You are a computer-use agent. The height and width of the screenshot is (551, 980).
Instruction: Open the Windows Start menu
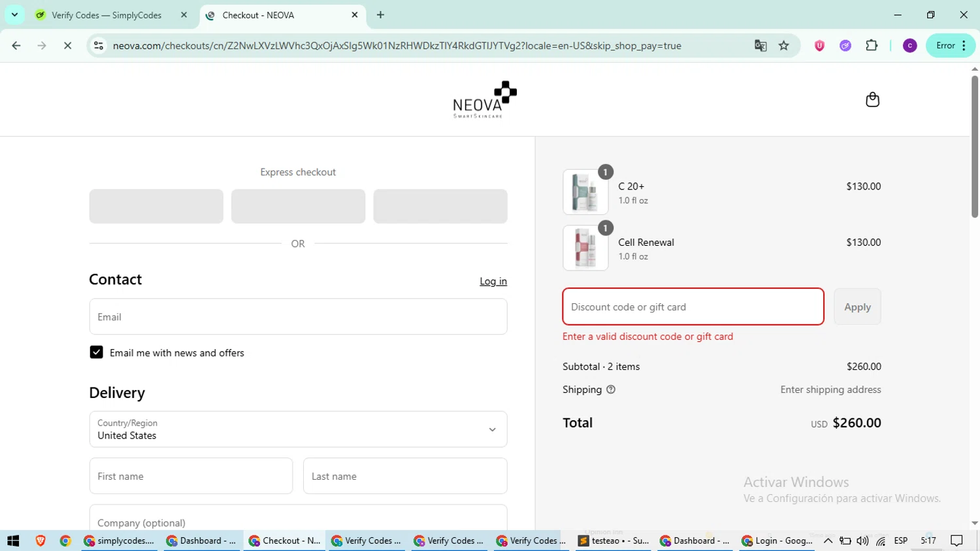(x=13, y=541)
